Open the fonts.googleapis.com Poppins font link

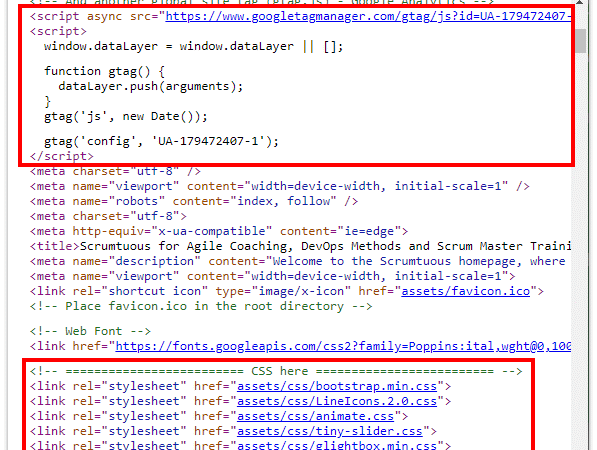pyautogui.click(x=343, y=346)
